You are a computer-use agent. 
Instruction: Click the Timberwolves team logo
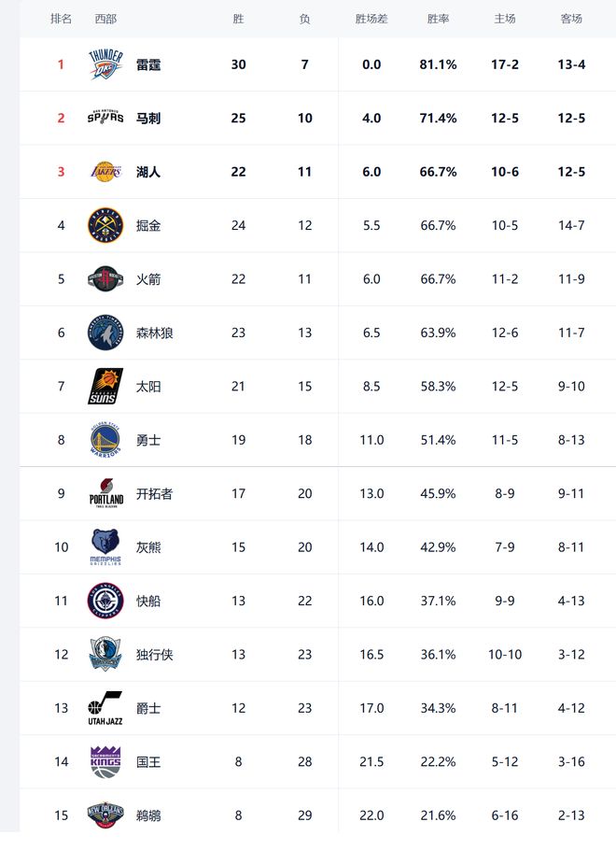105,333
